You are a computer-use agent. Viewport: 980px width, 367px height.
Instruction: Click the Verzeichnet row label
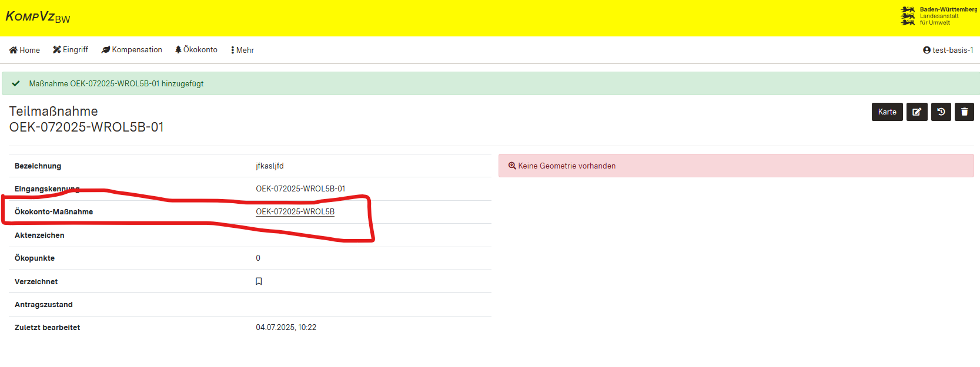point(36,281)
